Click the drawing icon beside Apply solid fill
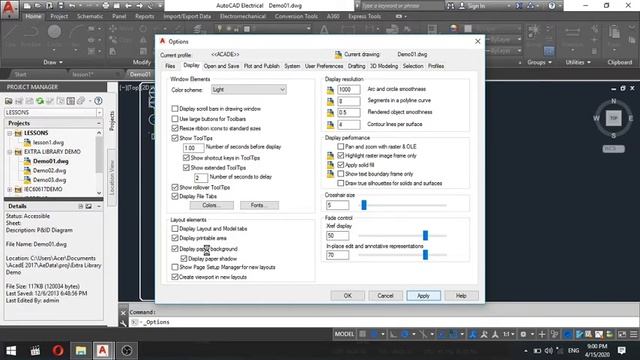Screen dimensions: 640x360 click(330, 165)
